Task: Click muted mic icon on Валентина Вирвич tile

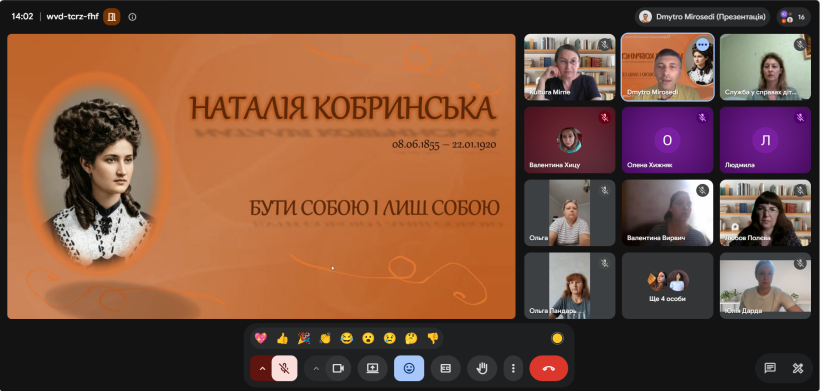Action: (x=702, y=190)
